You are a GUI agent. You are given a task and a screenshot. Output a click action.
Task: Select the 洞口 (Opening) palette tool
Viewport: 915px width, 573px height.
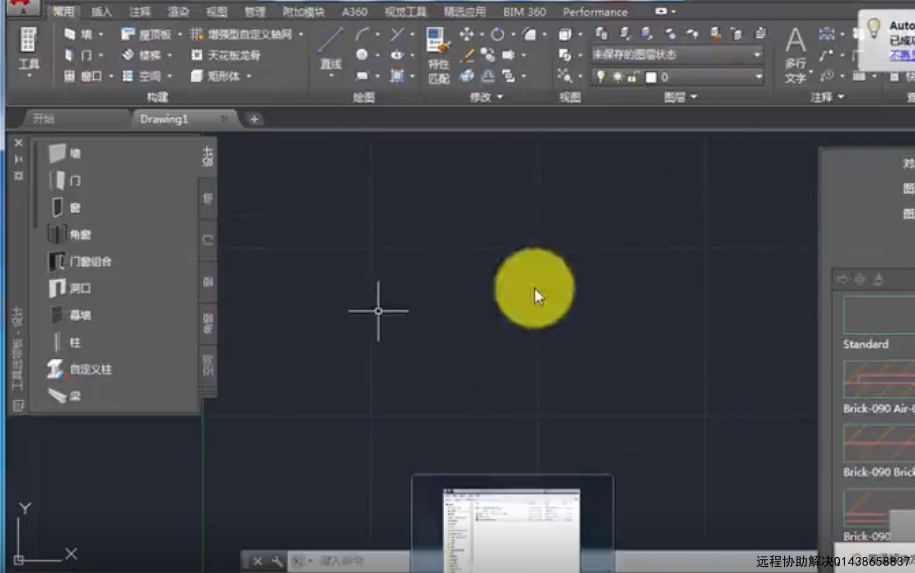70,288
